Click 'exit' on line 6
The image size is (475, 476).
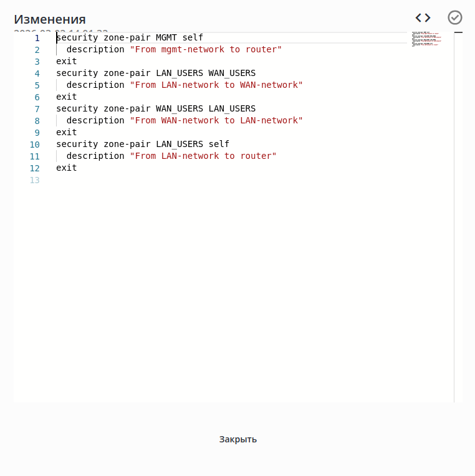tap(67, 97)
